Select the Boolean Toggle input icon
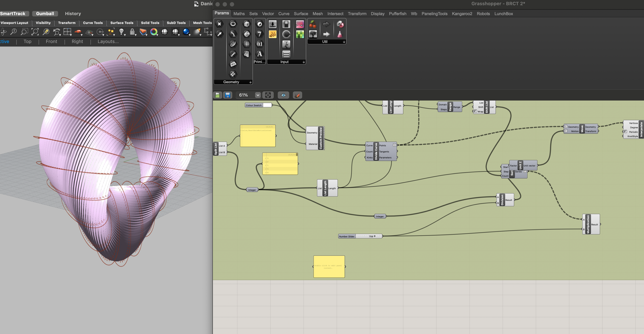Screen dimensions: 644x334 (286, 24)
